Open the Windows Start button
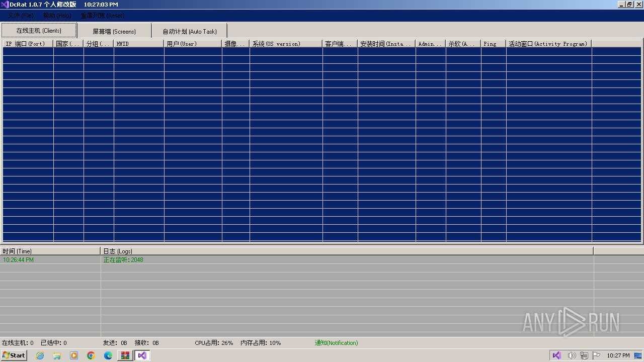 pos(14,355)
